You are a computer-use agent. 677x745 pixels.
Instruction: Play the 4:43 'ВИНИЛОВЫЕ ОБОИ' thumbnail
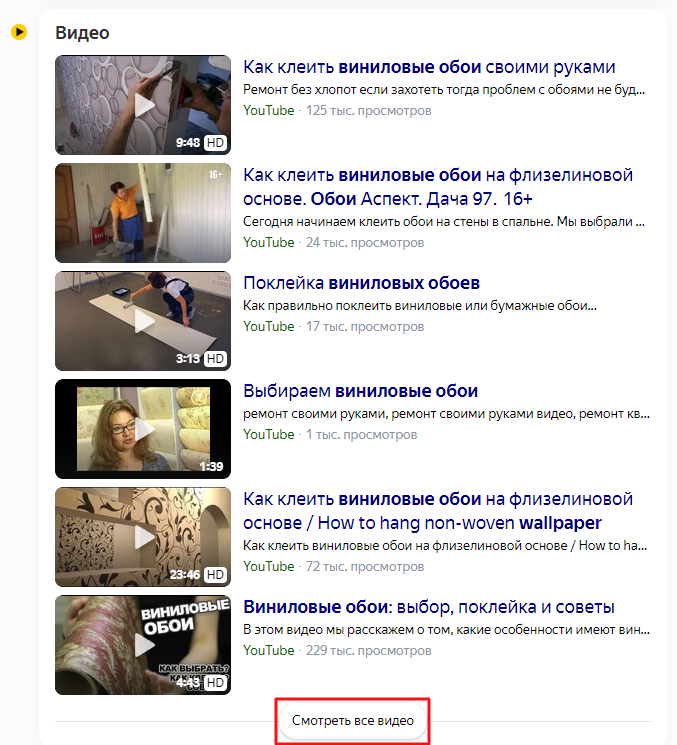143,645
